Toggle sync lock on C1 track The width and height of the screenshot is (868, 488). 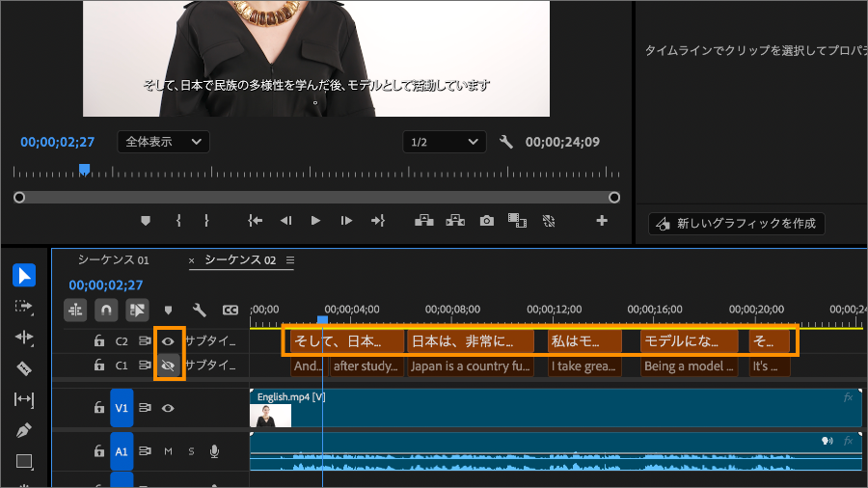145,365
